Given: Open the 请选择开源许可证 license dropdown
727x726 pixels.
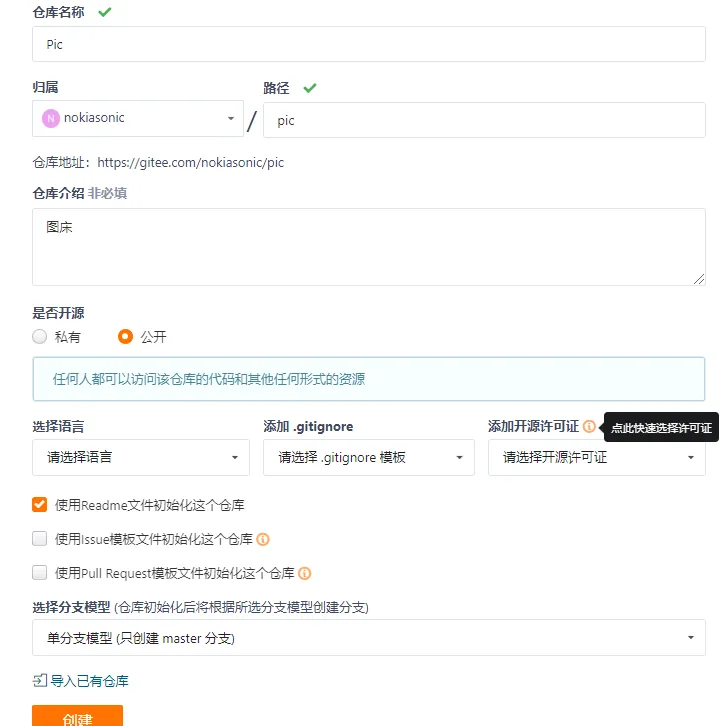Looking at the screenshot, I should [597, 457].
